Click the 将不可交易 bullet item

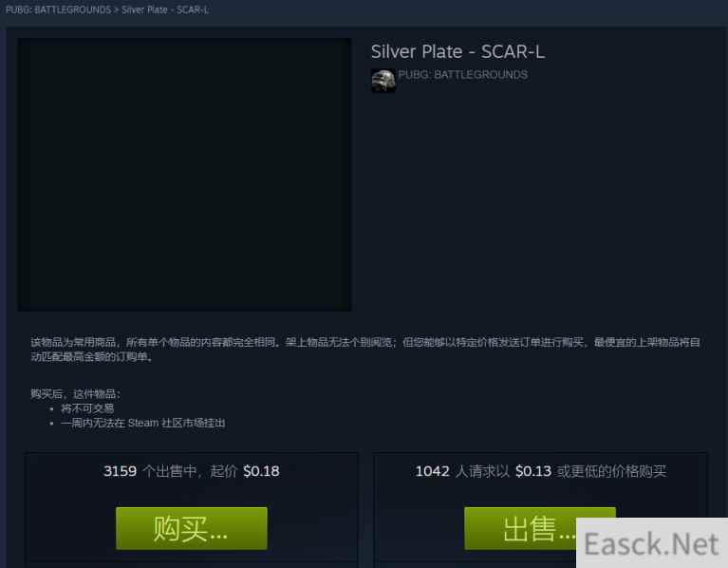tap(87, 408)
